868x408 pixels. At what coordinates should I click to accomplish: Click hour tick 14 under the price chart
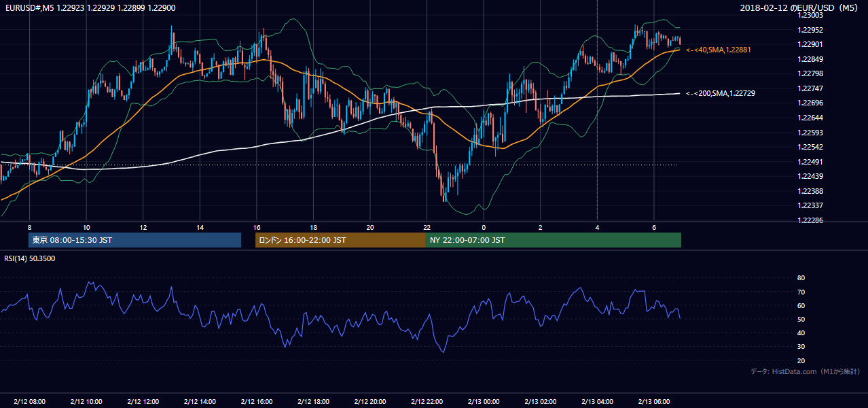[200, 227]
